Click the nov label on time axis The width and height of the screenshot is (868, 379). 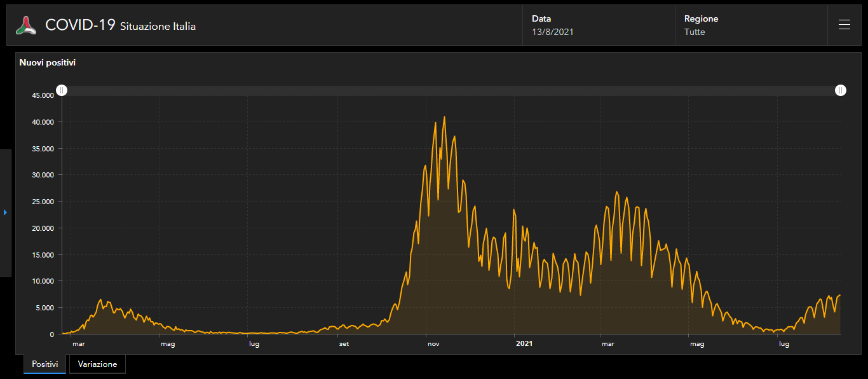tap(433, 344)
